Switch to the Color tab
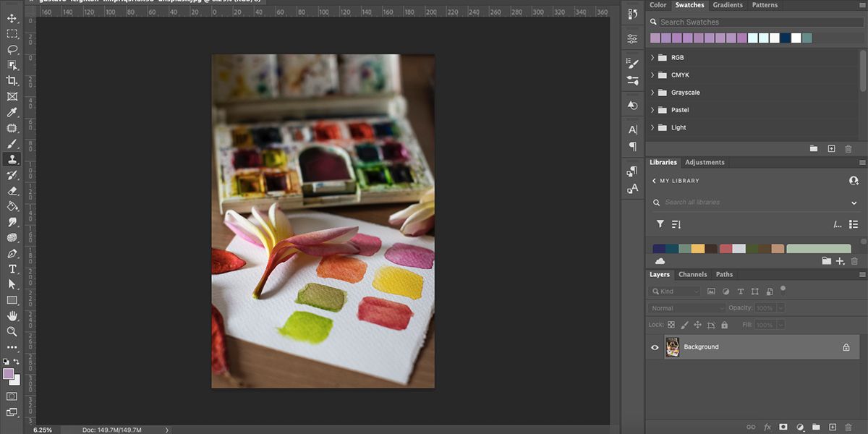 click(x=658, y=5)
